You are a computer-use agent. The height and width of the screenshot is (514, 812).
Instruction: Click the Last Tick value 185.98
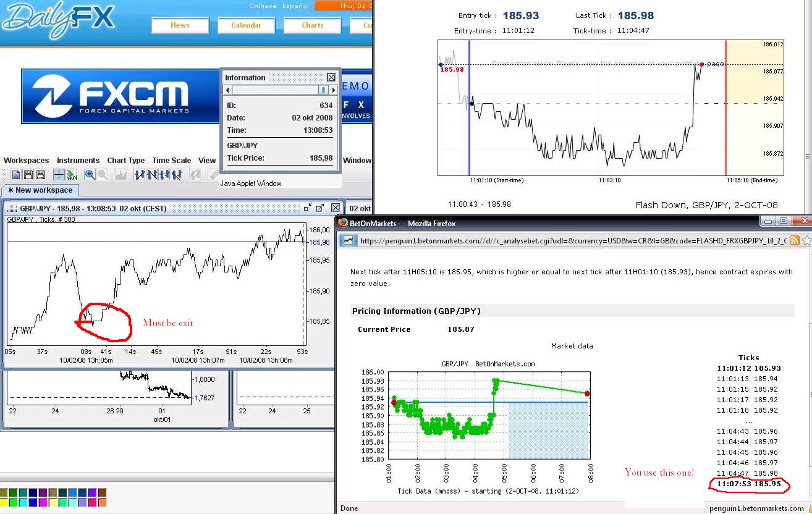tap(636, 15)
